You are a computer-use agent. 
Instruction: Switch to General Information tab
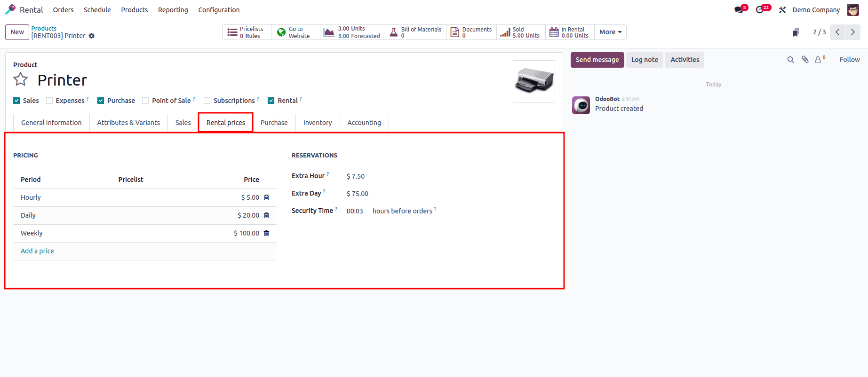click(x=51, y=123)
